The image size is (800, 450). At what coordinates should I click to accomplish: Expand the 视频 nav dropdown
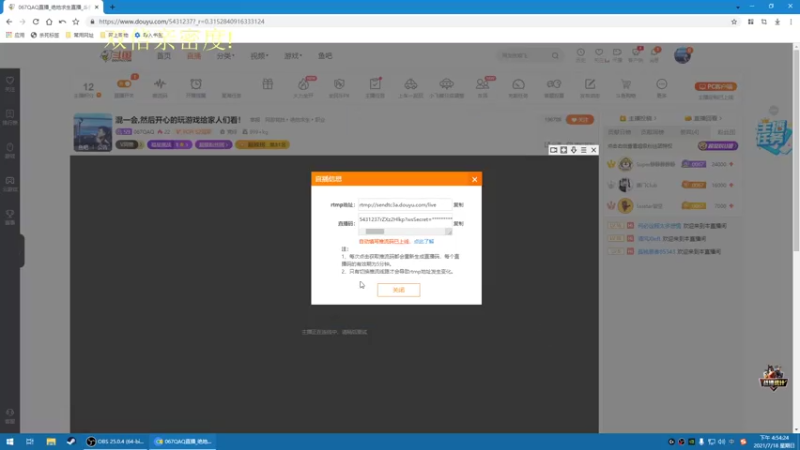pyautogui.click(x=259, y=56)
